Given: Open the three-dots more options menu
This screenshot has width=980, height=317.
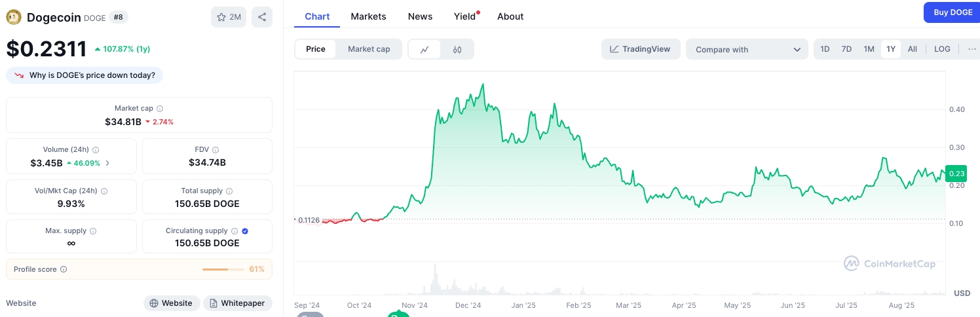Looking at the screenshot, I should (971, 49).
